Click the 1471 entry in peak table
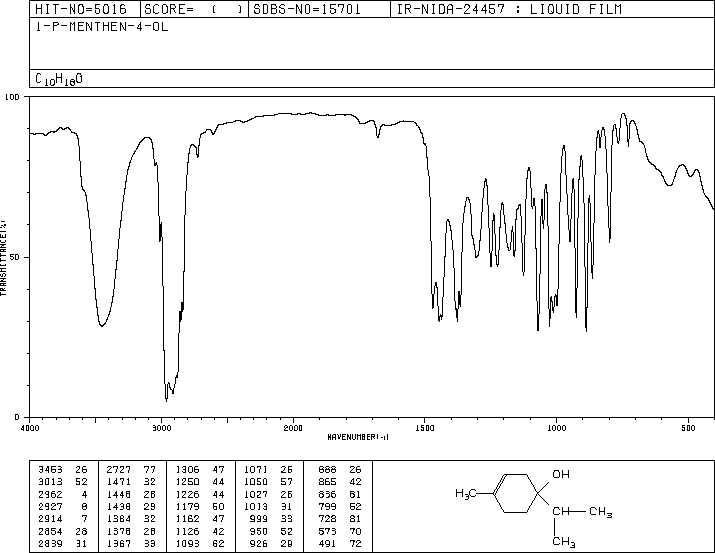The height and width of the screenshot is (553, 715). tap(119, 482)
